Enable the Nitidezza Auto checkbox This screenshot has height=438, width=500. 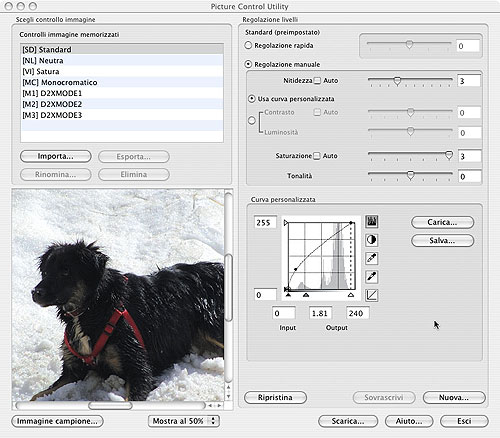pos(317,81)
